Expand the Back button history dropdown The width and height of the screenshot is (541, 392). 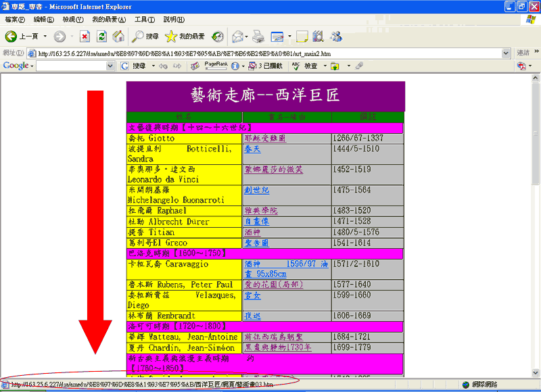click(x=45, y=36)
